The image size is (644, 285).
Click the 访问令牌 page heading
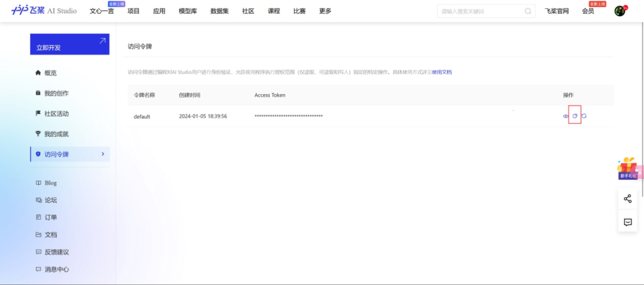click(x=140, y=47)
